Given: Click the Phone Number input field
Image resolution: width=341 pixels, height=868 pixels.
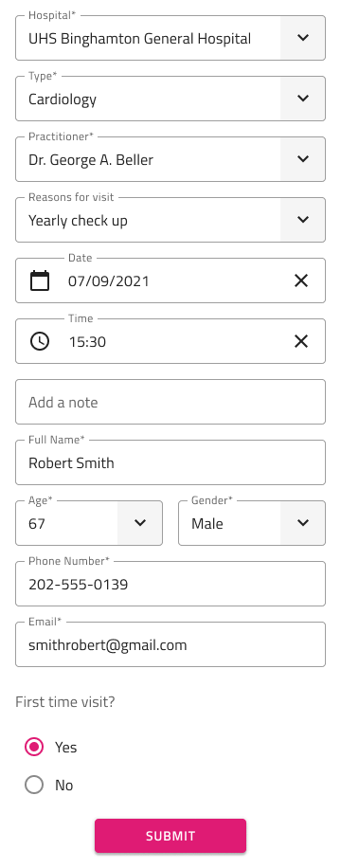Looking at the screenshot, I should (x=170, y=584).
